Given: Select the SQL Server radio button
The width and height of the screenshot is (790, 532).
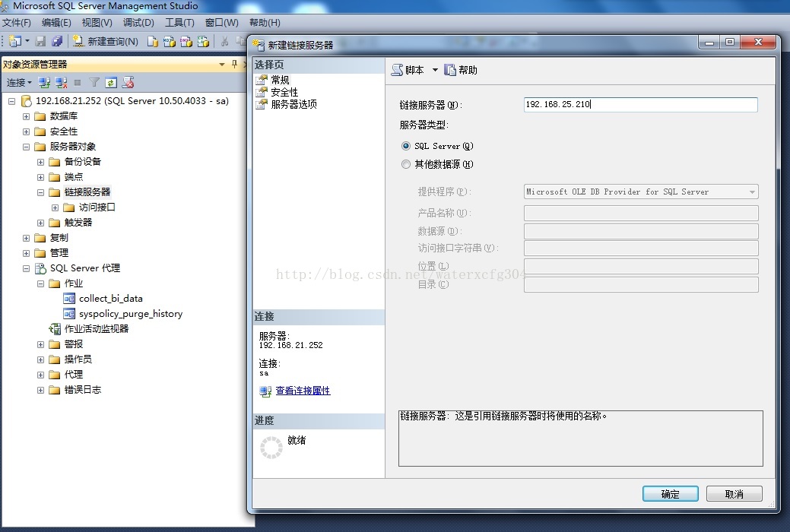Looking at the screenshot, I should (405, 146).
